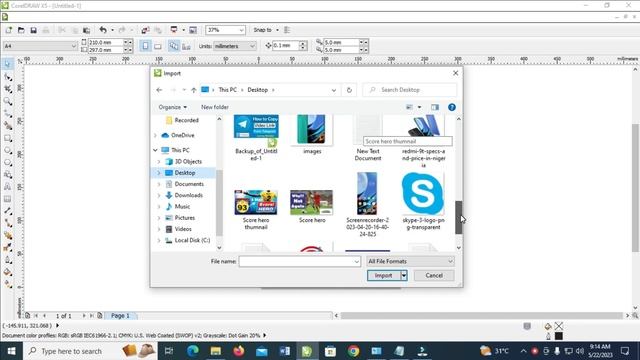
Task: Click This PC in the address breadcrumb
Action: [x=227, y=90]
